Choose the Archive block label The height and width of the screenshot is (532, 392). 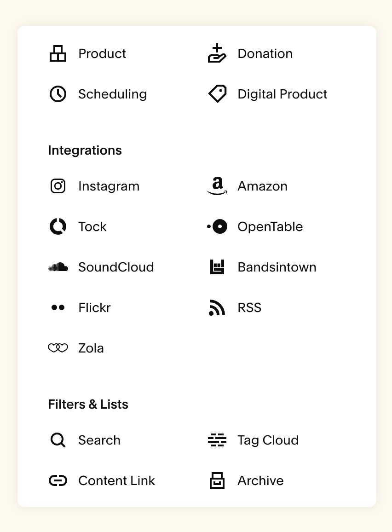[x=260, y=480]
